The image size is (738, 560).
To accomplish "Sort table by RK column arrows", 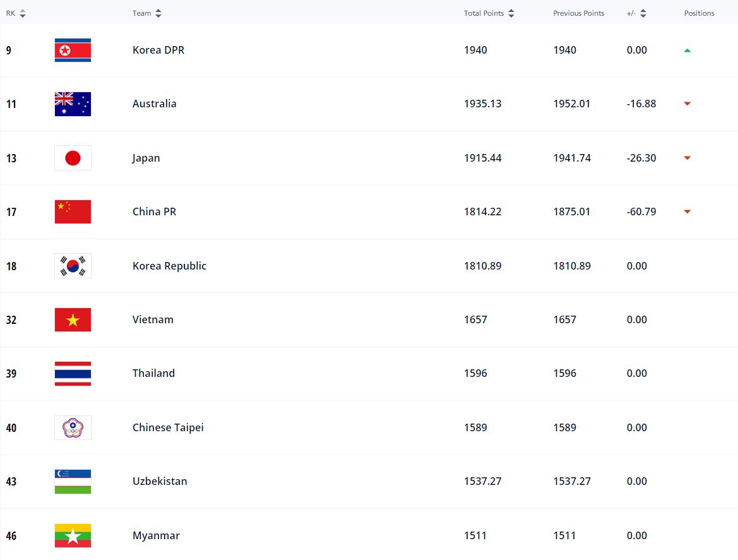I will pyautogui.click(x=22, y=13).
